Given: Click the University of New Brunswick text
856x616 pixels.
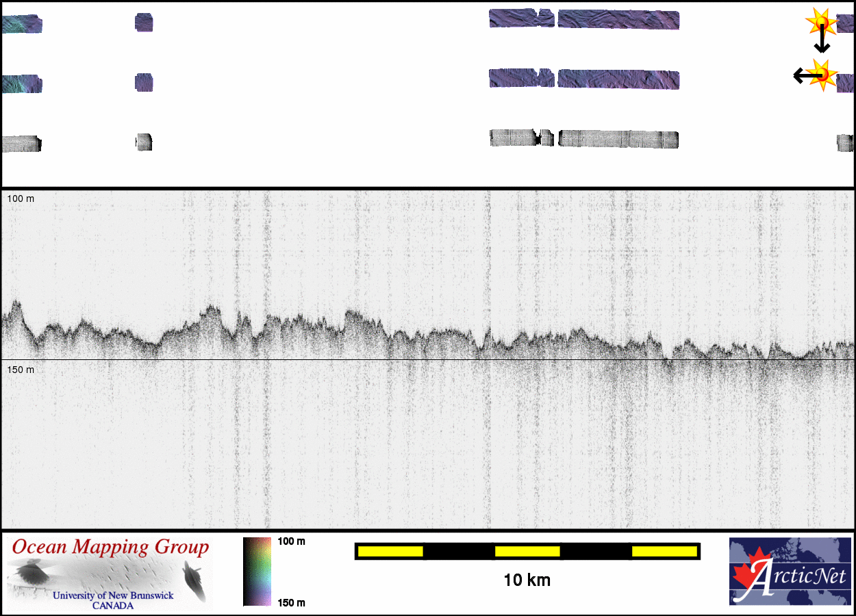Looking at the screenshot, I should 113,595.
